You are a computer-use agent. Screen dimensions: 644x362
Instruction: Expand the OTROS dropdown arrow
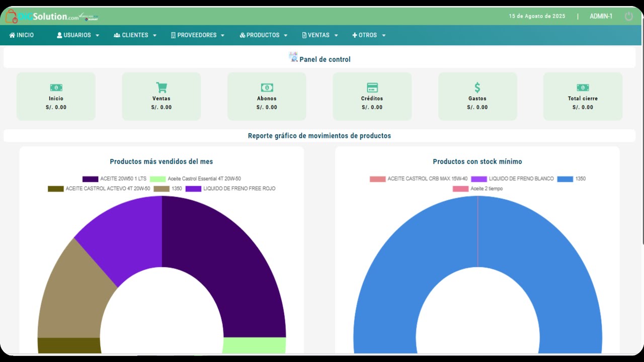pyautogui.click(x=383, y=36)
